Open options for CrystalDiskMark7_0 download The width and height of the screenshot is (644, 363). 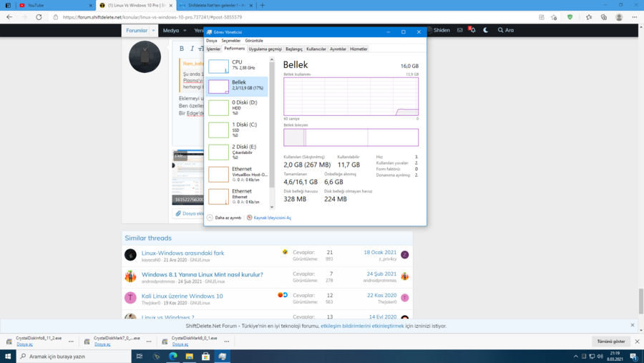(149, 342)
